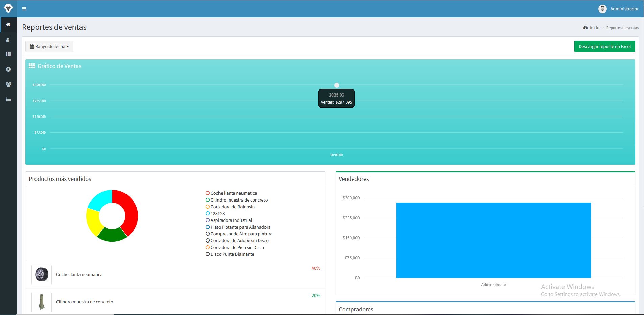Click the tire thumbnail of Coche llanta neumatica
Image resolution: width=644 pixels, height=315 pixels.
pos(42,275)
